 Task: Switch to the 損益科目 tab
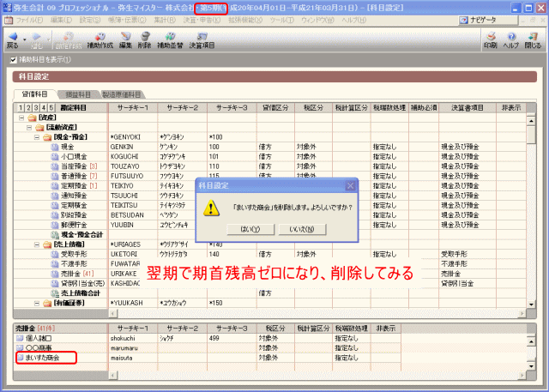coord(78,94)
